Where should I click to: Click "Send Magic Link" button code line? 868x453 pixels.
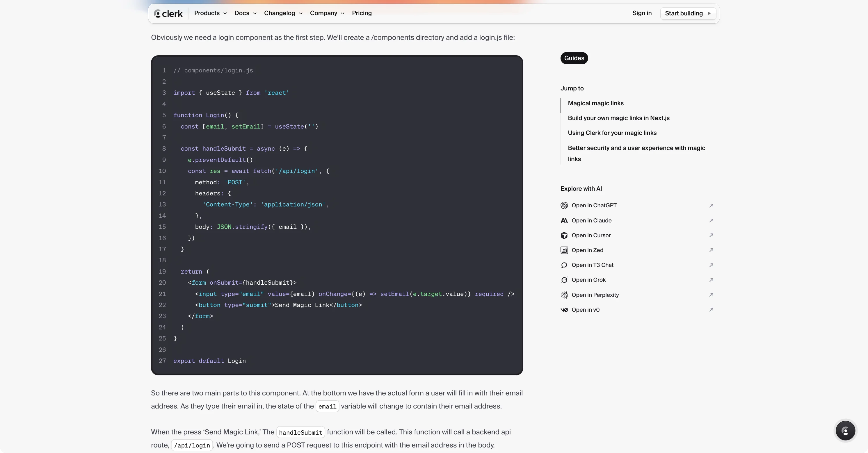pyautogui.click(x=278, y=305)
